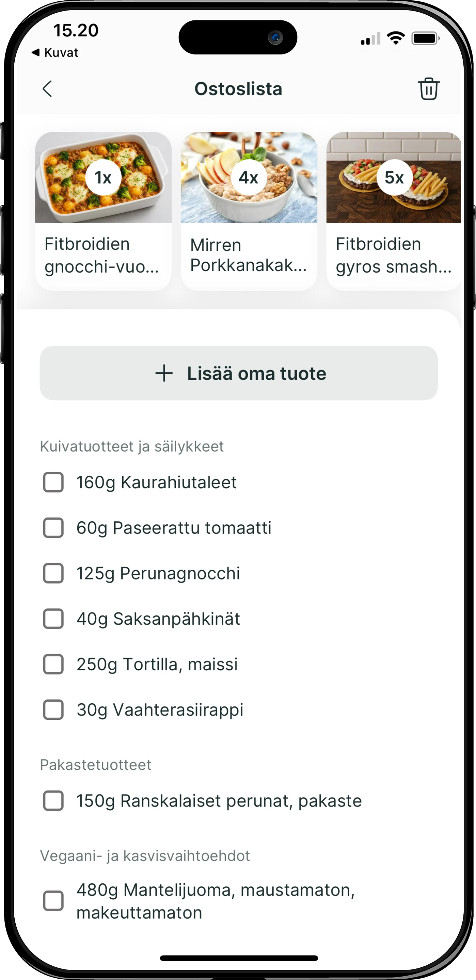
Task: Tick the 60g Paseerattu tomaatti checkbox
Action: coord(53,528)
